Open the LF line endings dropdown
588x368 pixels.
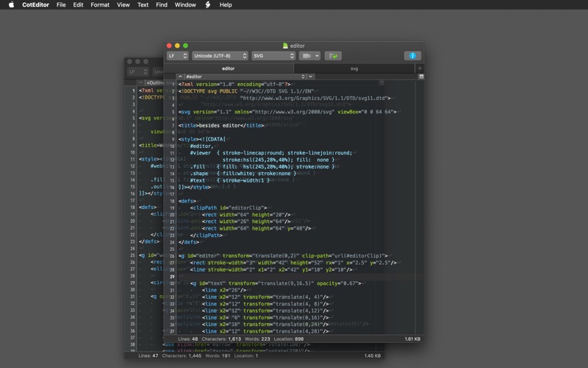click(x=177, y=56)
